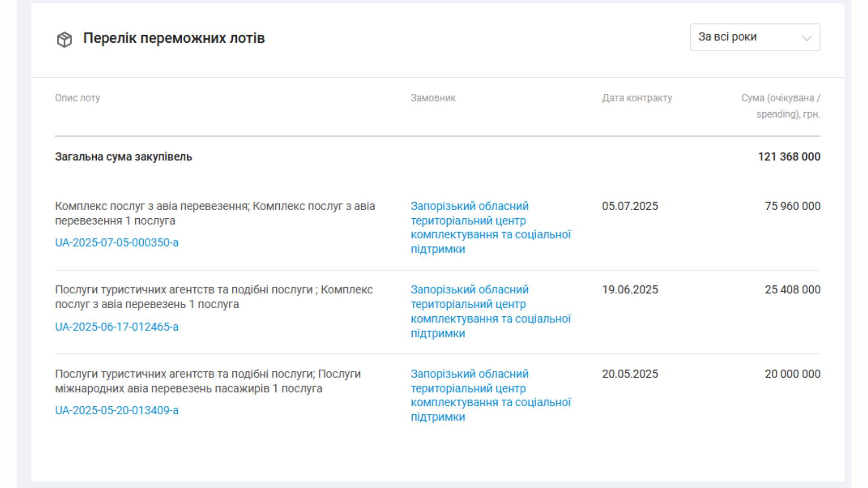Open customer link in the 20 000 000 row
868x488 pixels.
click(x=491, y=395)
